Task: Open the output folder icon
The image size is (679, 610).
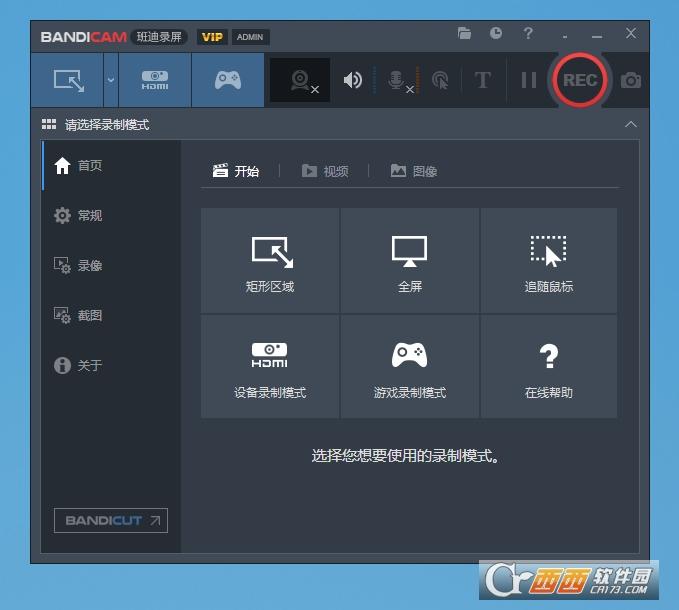Action: click(464, 33)
